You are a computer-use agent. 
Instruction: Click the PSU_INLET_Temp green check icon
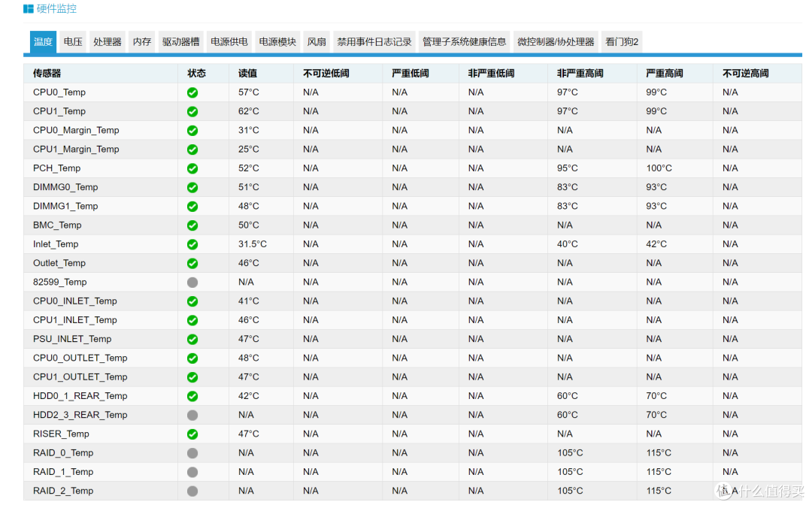(192, 339)
